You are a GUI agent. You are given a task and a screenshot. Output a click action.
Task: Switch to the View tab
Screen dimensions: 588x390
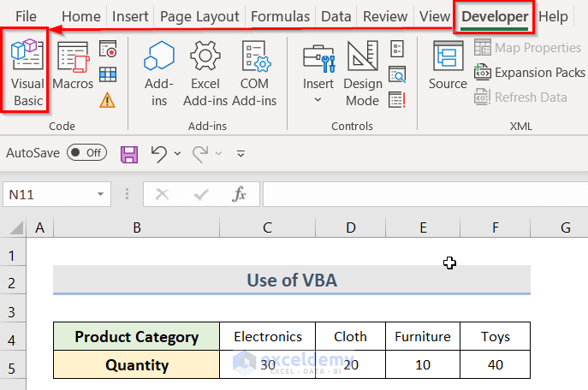[x=435, y=16]
